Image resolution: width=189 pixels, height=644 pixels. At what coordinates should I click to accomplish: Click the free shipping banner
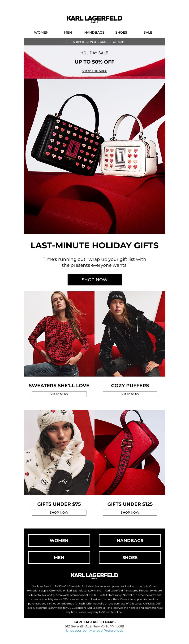coord(94,42)
